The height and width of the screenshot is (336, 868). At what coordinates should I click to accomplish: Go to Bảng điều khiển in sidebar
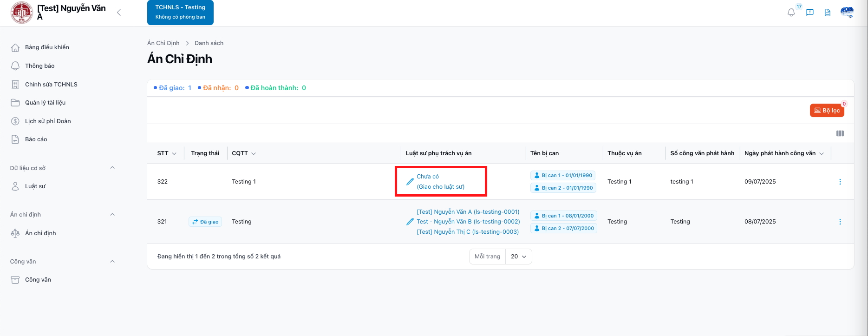(46, 47)
